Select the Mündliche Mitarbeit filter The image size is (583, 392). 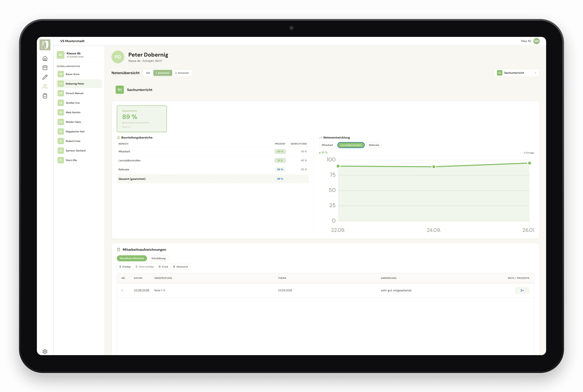[x=132, y=258]
